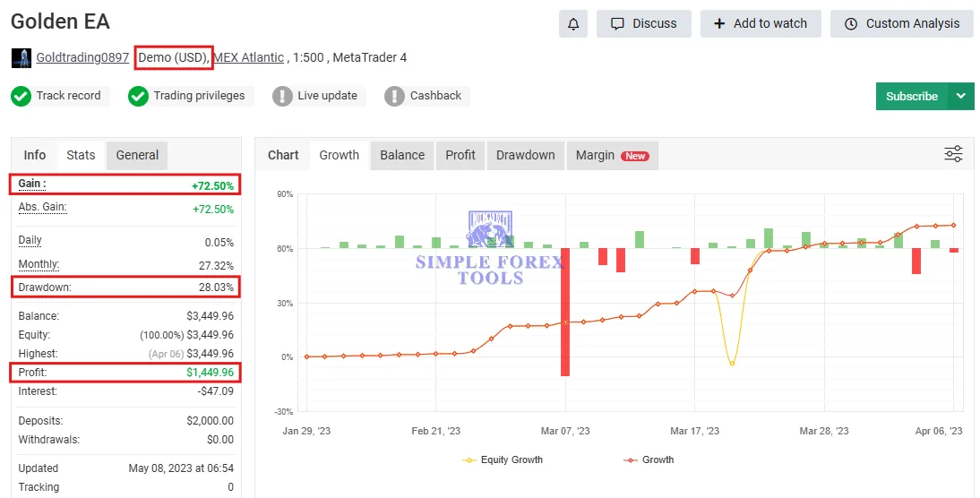Open the Goldtrading0897 profile link
The height and width of the screenshot is (498, 980).
coord(82,58)
